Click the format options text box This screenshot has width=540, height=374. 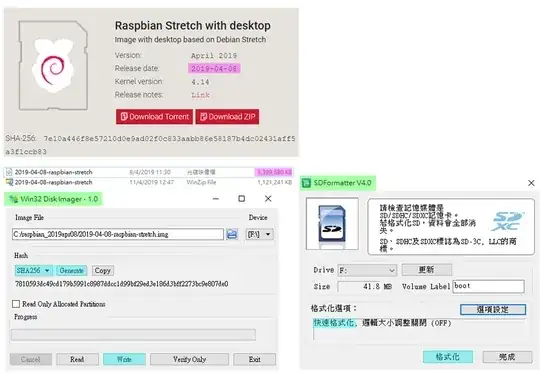[x=419, y=329]
